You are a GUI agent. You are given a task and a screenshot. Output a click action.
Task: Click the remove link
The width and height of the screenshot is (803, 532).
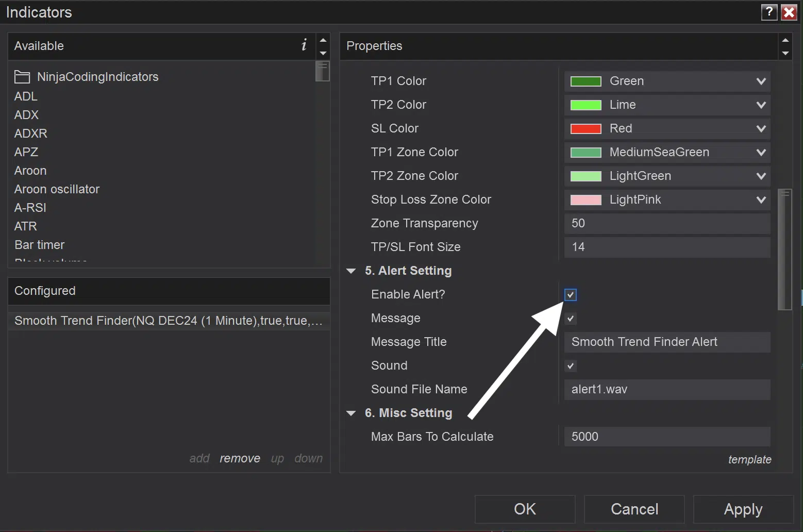click(x=240, y=458)
